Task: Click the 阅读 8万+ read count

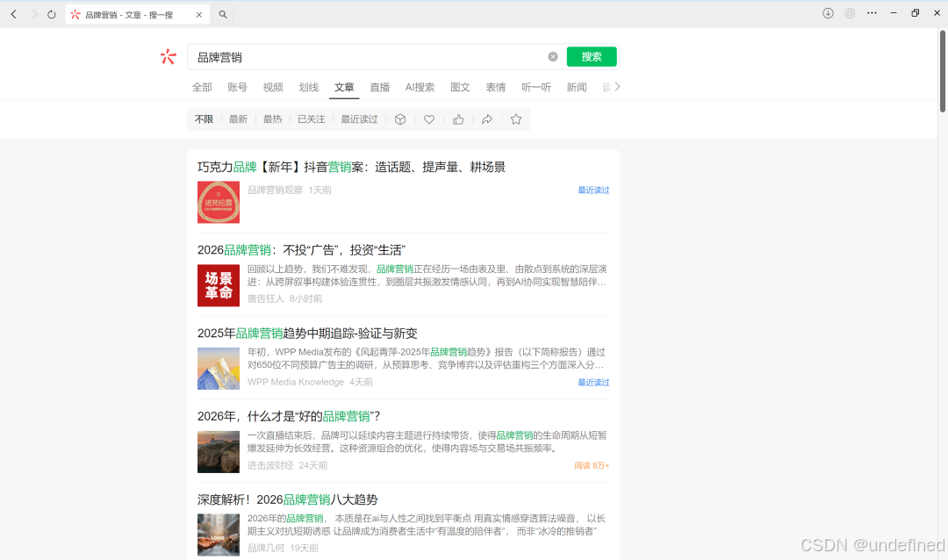Action: [x=592, y=465]
